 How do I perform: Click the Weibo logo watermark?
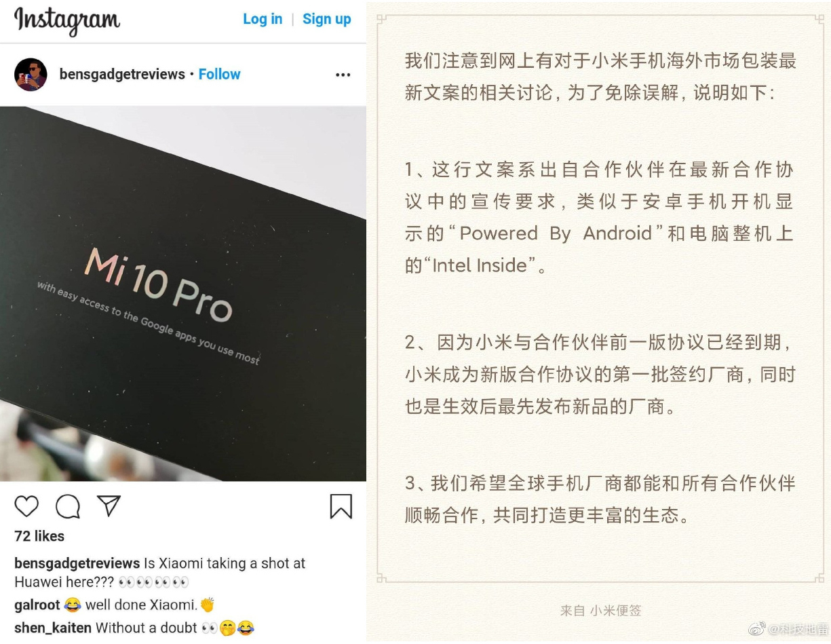coord(757,629)
